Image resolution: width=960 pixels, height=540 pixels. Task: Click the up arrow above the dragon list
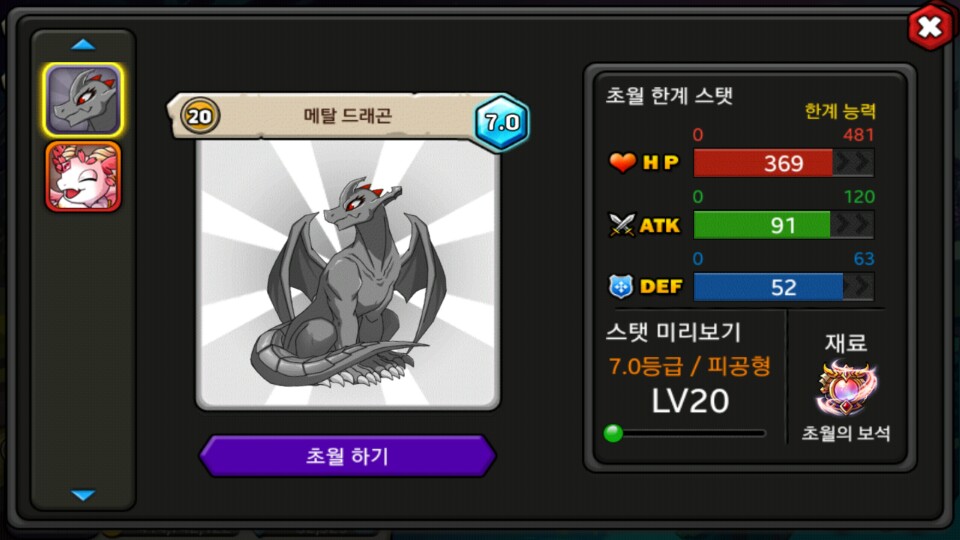click(x=83, y=45)
